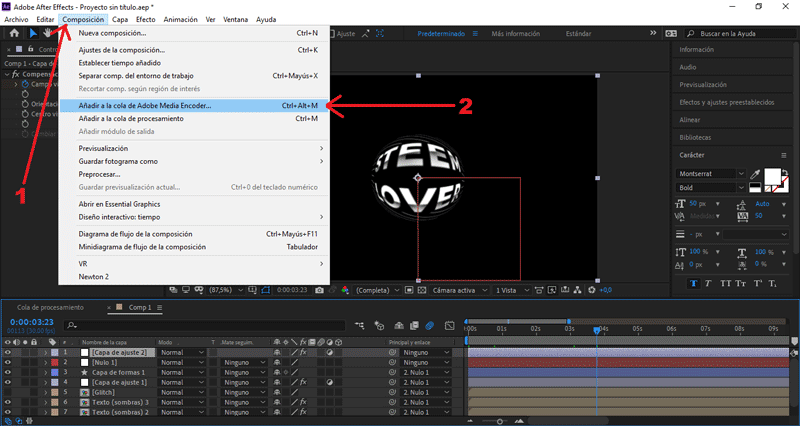Open the Efecto menu in menu bar
This screenshot has width=800, height=426.
(x=145, y=19)
